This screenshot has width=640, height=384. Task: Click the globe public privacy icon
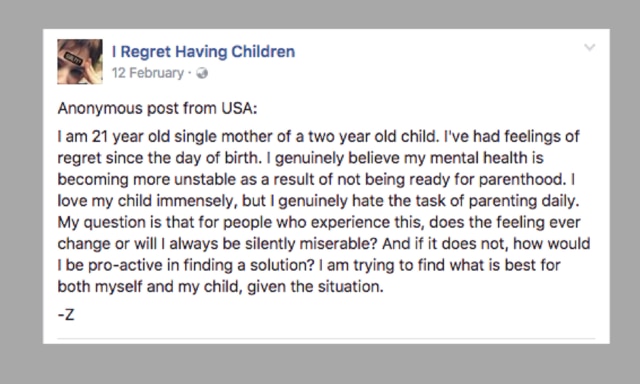click(202, 73)
